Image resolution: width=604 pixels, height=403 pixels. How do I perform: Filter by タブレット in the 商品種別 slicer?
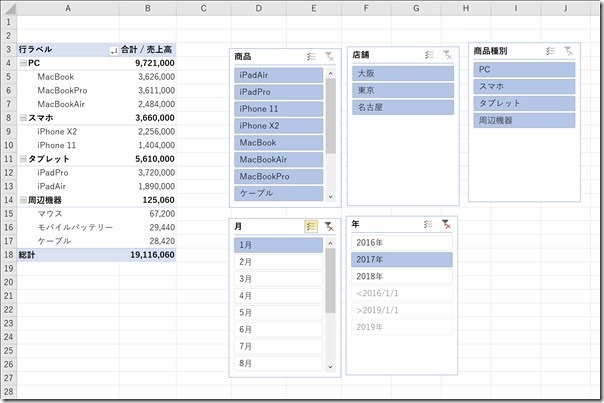524,103
